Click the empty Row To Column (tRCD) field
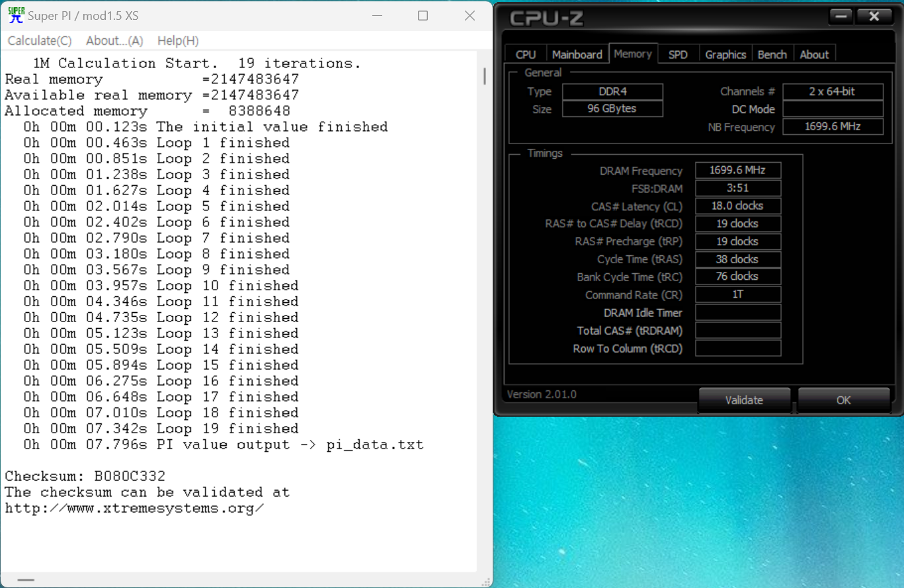 coord(738,348)
